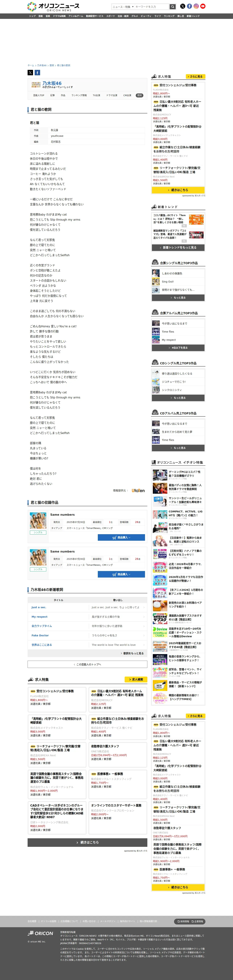Open Oricon News X account in header
233x980 pixels.
[x=183, y=6]
